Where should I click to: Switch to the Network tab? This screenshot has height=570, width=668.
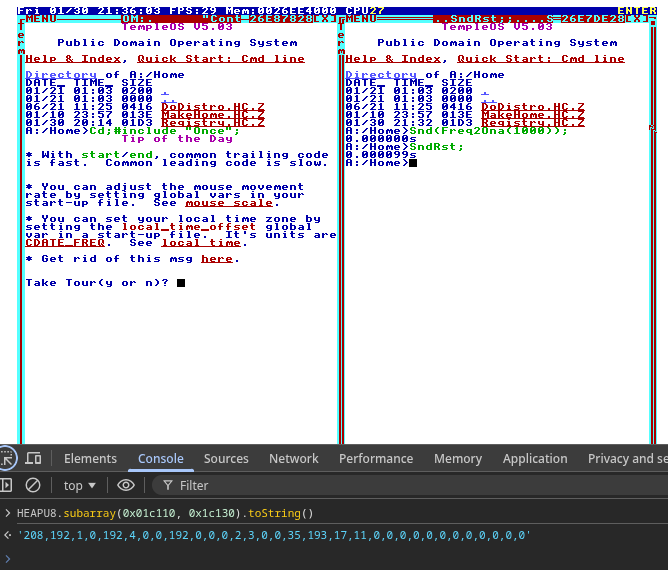(x=293, y=458)
